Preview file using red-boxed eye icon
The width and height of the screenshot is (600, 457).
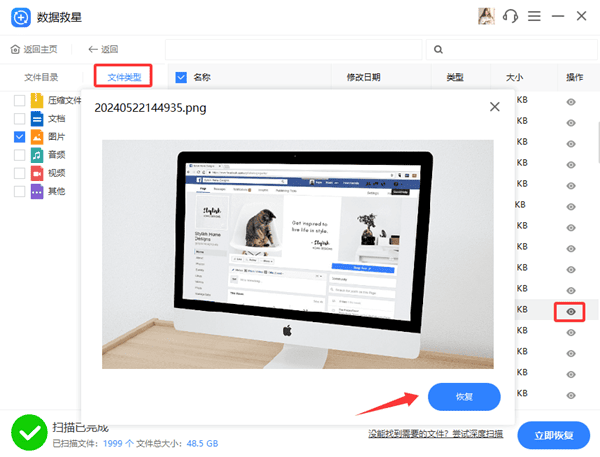pyautogui.click(x=571, y=312)
